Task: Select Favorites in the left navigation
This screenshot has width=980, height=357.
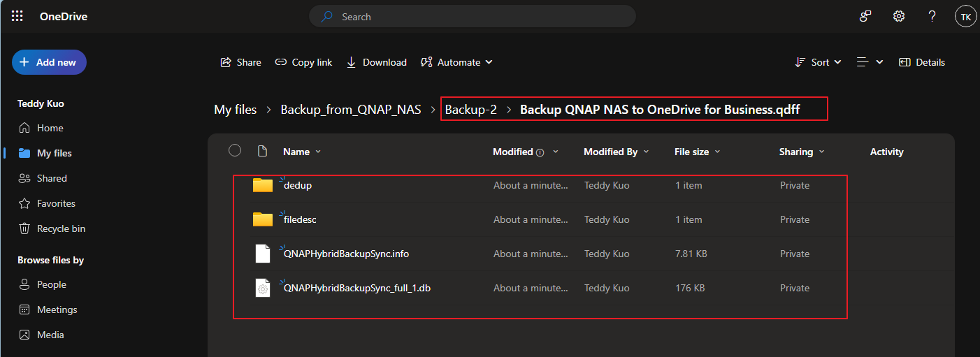Action: pyautogui.click(x=56, y=203)
